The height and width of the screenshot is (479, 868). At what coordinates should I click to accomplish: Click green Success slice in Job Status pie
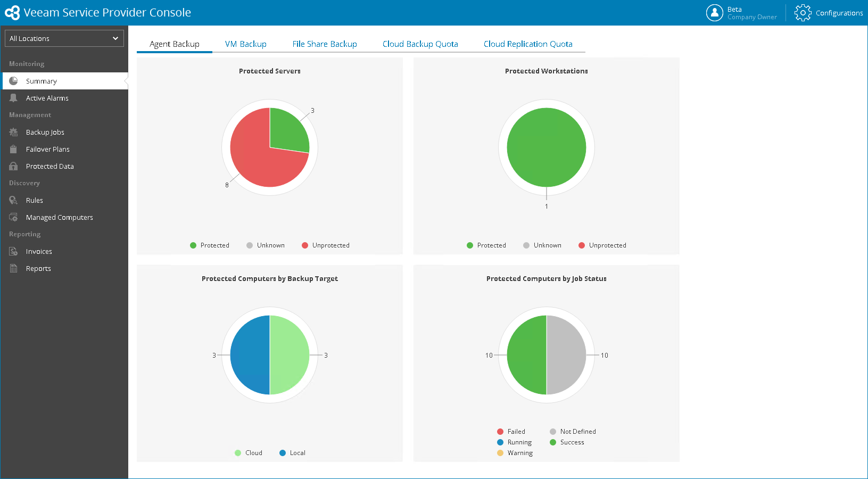527,355
